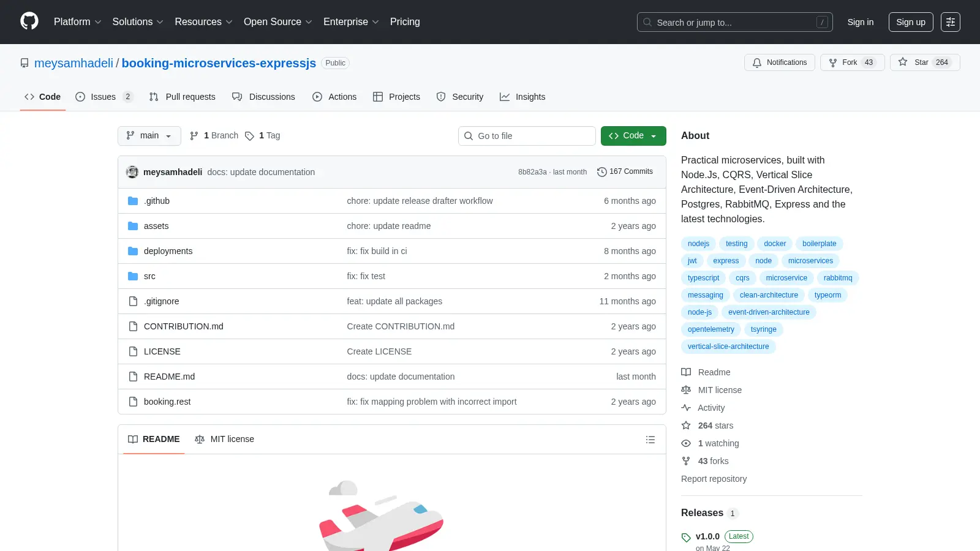Switch to the Insights tab
Screen dimensions: 980x551
point(522,97)
